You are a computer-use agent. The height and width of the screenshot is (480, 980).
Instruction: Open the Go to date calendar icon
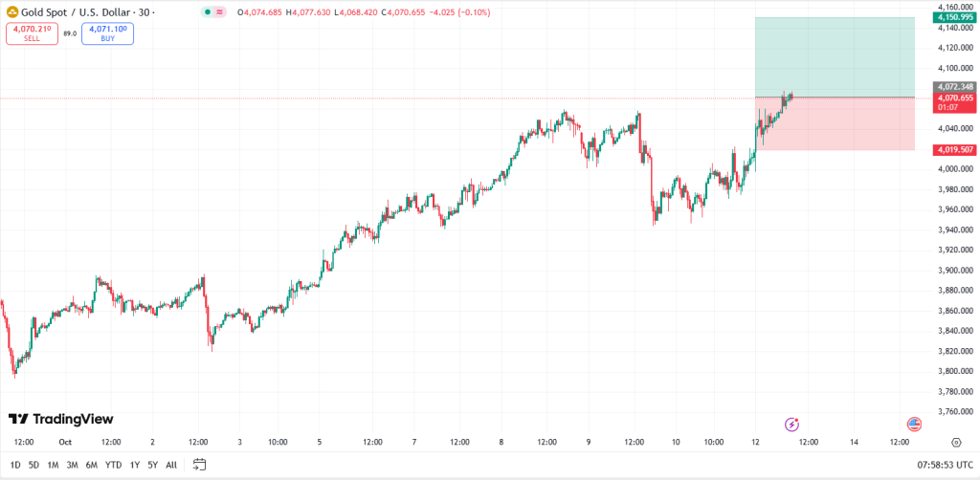(x=200, y=465)
